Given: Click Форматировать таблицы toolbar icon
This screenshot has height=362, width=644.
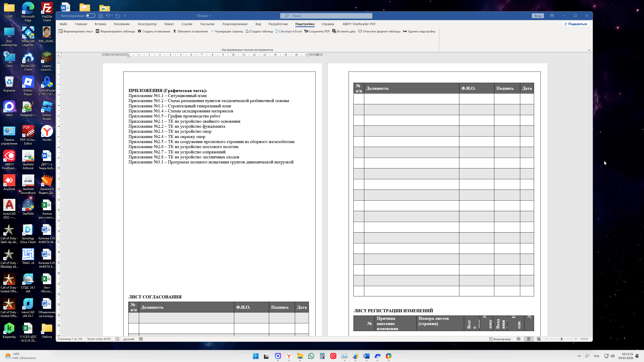Looking at the screenshot, I should [x=97, y=31].
